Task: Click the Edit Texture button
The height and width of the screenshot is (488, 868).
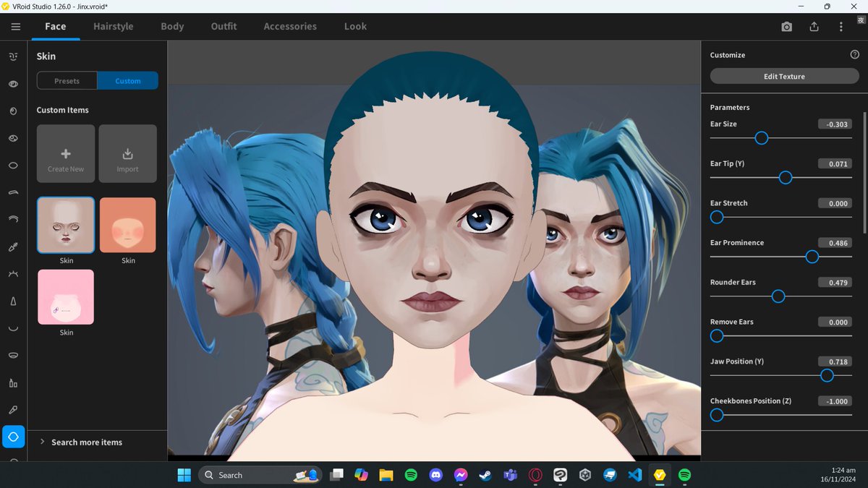Action: click(x=784, y=76)
